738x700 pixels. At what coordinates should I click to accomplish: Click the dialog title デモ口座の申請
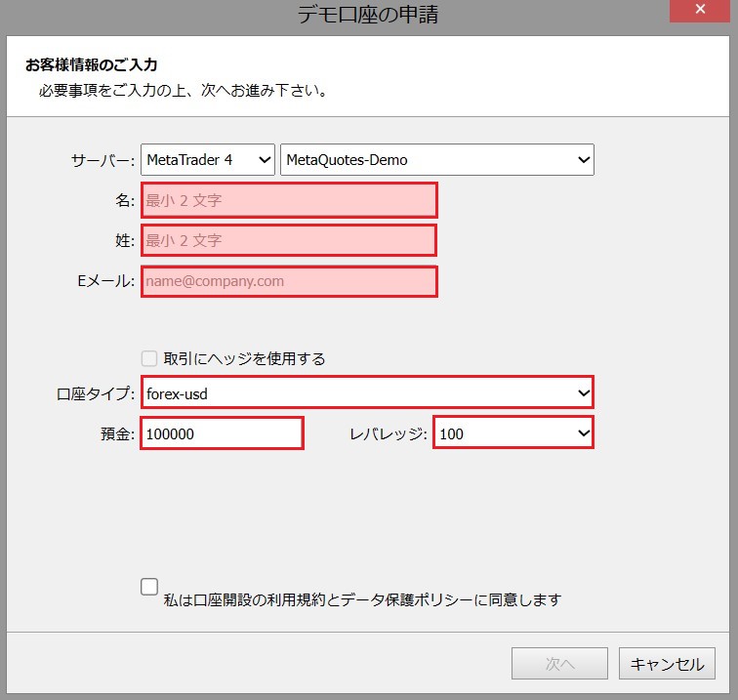click(x=368, y=14)
